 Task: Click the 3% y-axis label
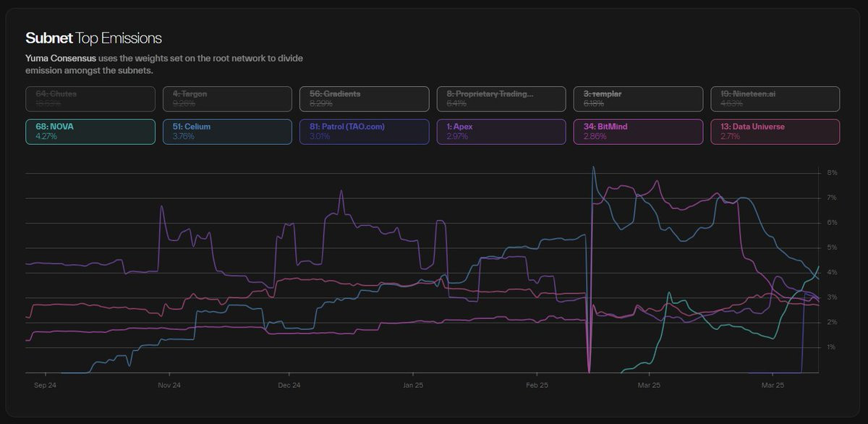(x=832, y=297)
